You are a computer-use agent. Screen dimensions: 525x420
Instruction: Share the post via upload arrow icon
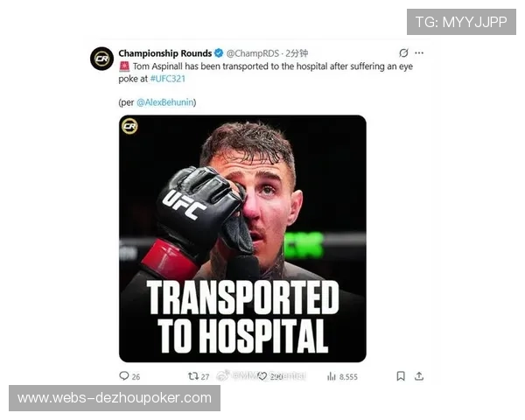click(x=419, y=376)
